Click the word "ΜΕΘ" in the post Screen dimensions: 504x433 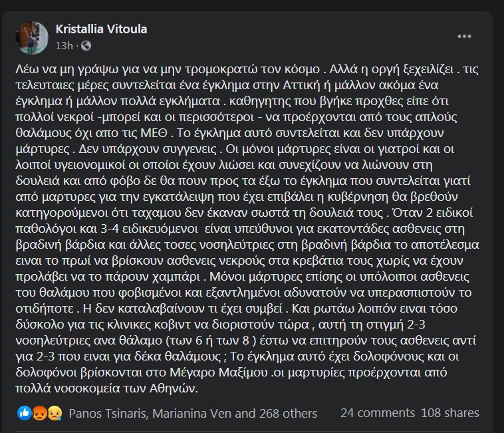pyautogui.click(x=154, y=133)
